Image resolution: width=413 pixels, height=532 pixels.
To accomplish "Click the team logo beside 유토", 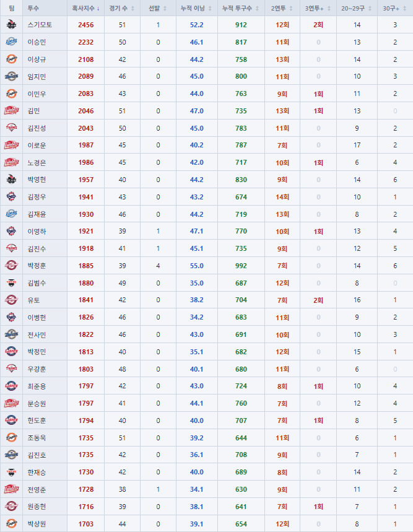I will coord(11,300).
